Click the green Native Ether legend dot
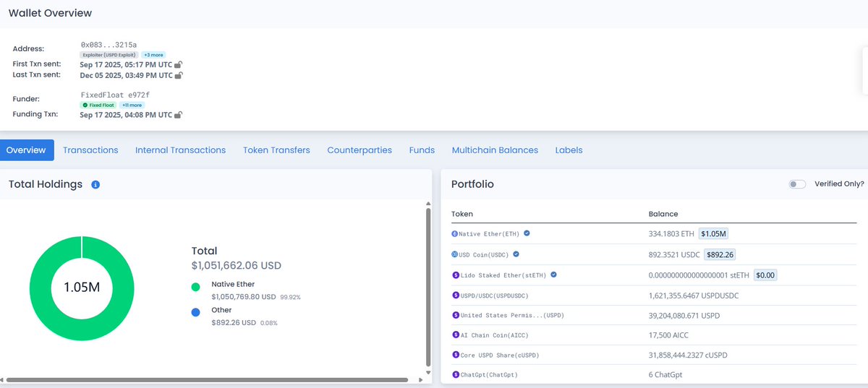Image resolution: width=868 pixels, height=388 pixels. 195,288
